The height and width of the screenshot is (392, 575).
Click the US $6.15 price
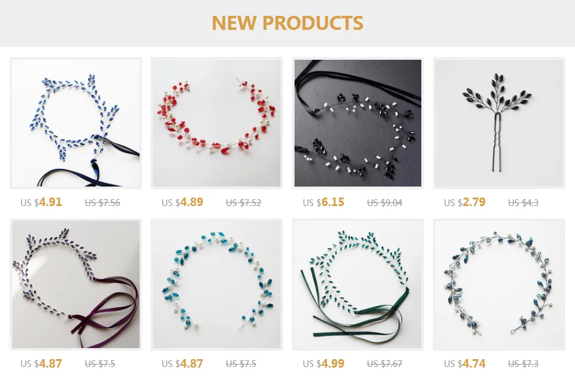[x=323, y=202]
